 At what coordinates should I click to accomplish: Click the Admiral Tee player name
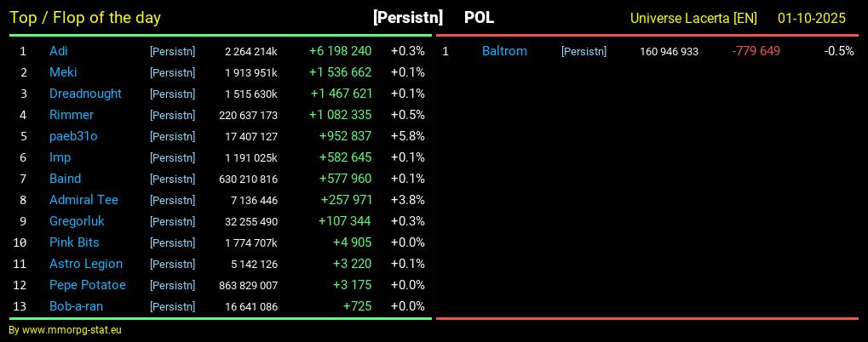click(83, 200)
